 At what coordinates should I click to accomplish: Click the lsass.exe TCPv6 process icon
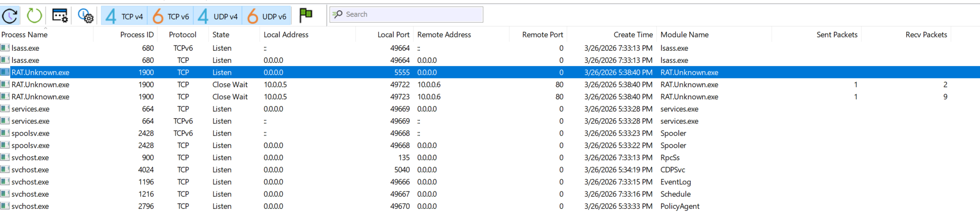point(5,48)
